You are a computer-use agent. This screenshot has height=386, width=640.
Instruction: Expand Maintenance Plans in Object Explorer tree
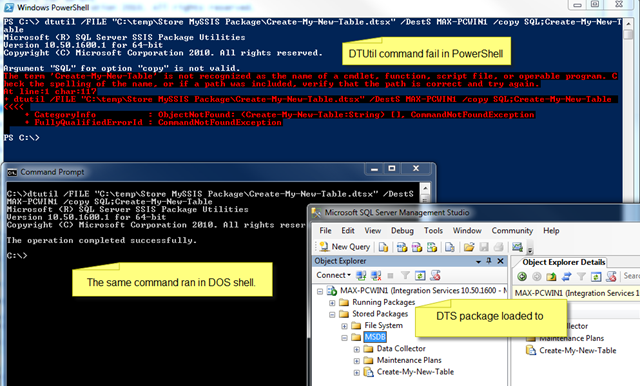[x=356, y=361]
